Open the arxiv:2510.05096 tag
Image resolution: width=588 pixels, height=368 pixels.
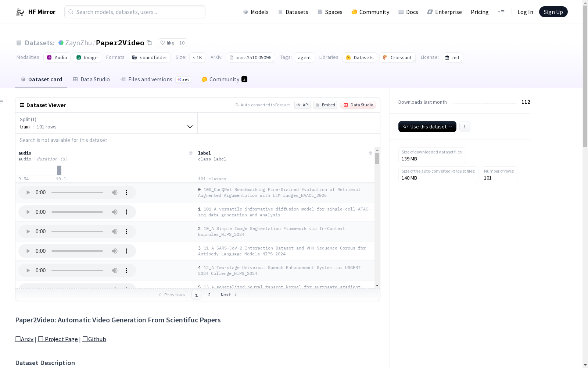[x=250, y=57]
